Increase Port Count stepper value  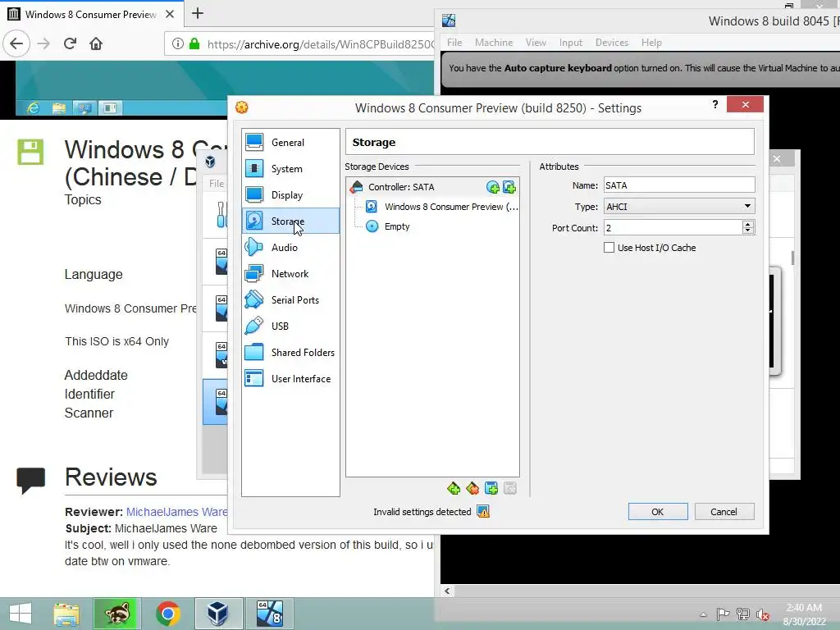point(748,224)
